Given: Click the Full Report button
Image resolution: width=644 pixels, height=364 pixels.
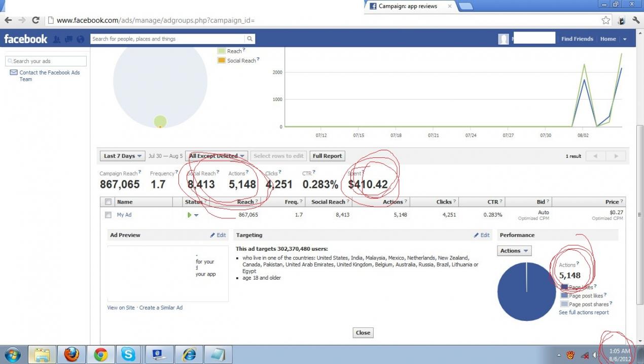Looking at the screenshot, I should [328, 156].
